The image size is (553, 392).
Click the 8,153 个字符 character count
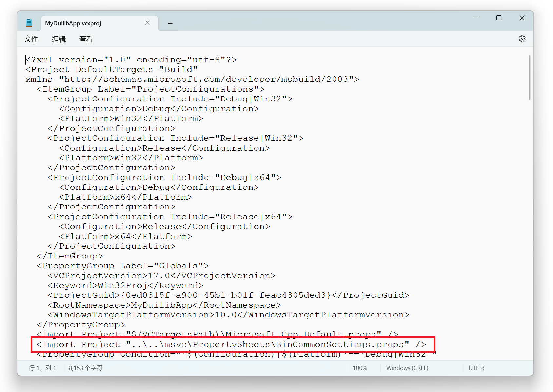tap(86, 368)
